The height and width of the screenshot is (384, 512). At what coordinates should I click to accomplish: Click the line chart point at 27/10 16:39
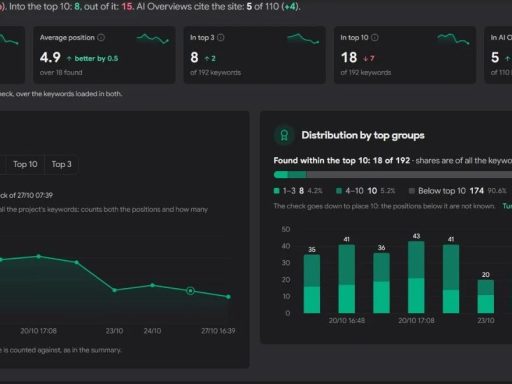tap(228, 297)
